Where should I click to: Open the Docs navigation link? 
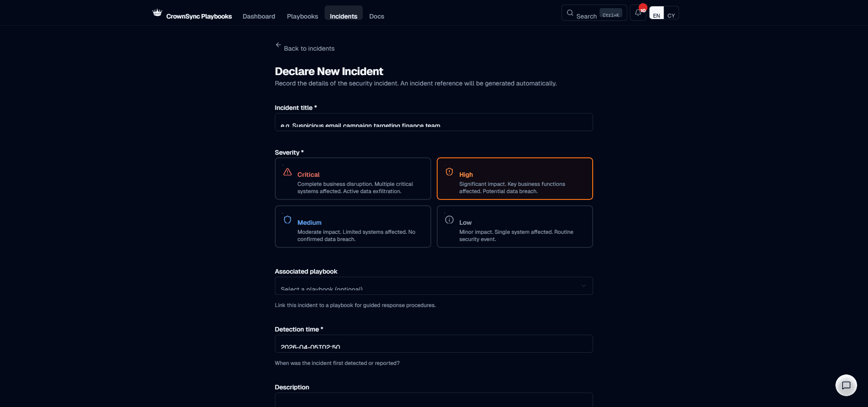[377, 16]
